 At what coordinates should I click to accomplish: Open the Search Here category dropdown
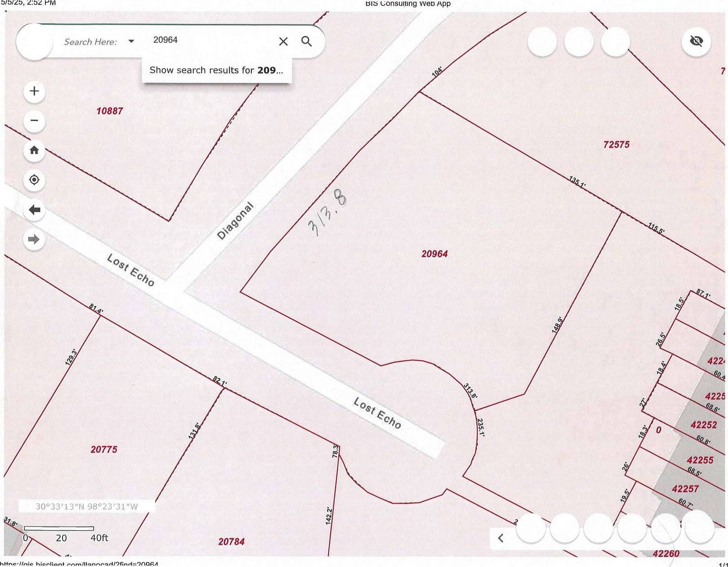click(x=131, y=41)
